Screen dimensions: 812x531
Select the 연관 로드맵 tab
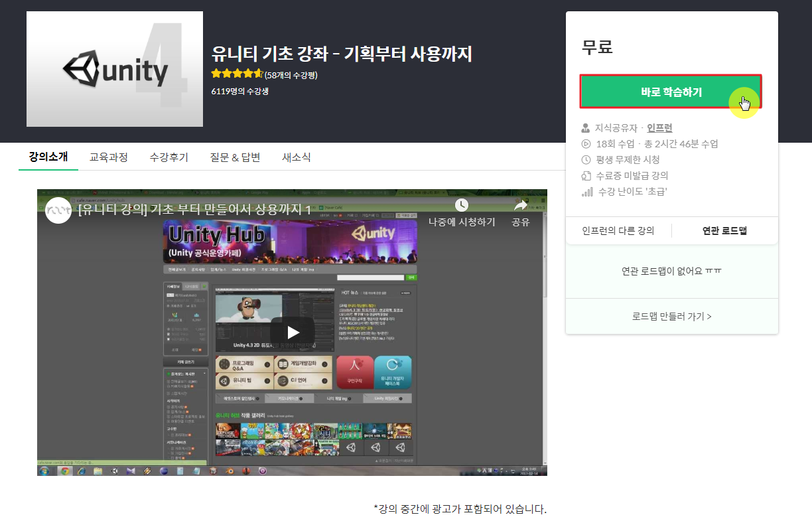tap(724, 230)
